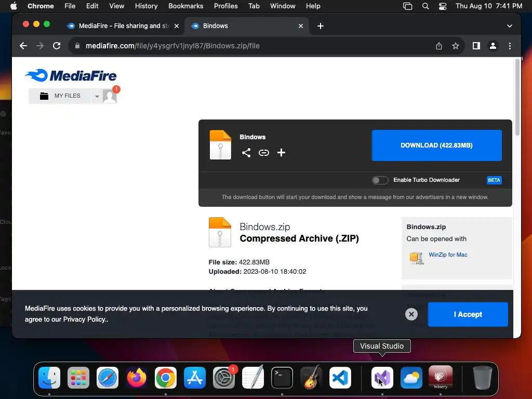Click the Bindows zip file icon in dark panel
Image resolution: width=532 pixels, height=399 pixels.
tap(220, 145)
